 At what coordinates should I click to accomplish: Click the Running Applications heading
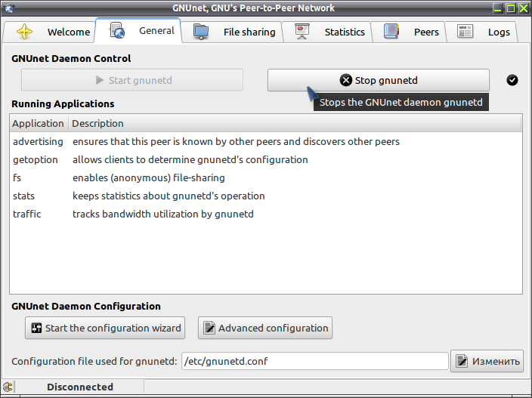[x=63, y=103]
